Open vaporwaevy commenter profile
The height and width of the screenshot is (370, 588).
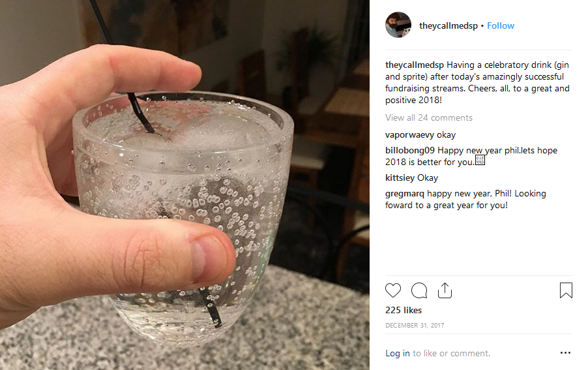coord(409,134)
